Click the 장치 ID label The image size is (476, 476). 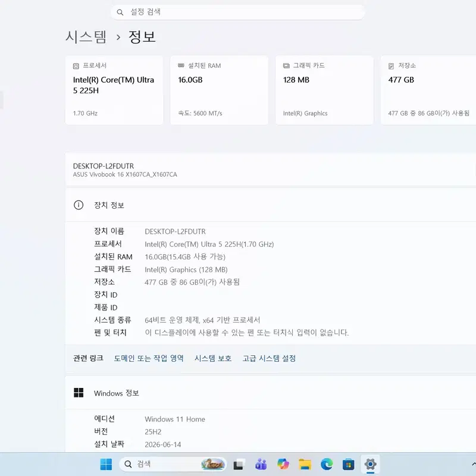tap(106, 295)
